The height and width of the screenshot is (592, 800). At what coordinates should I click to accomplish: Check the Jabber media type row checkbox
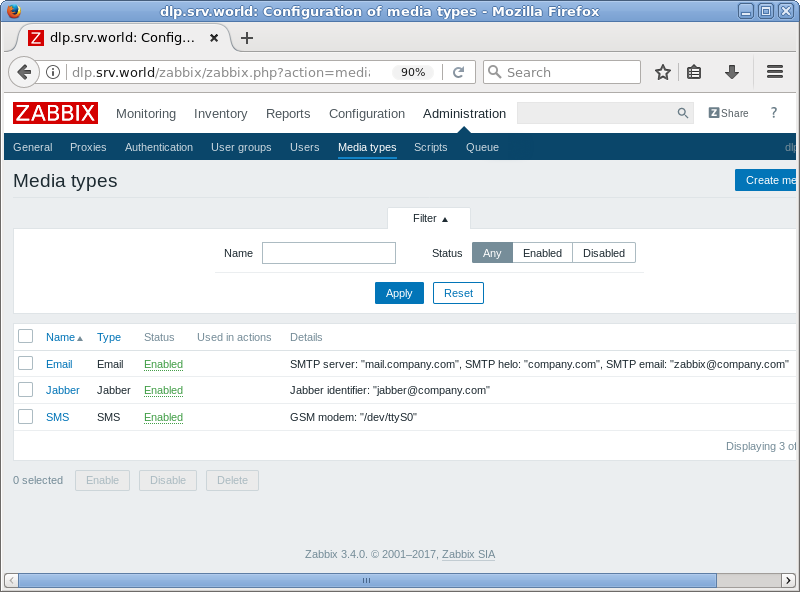[x=26, y=390]
